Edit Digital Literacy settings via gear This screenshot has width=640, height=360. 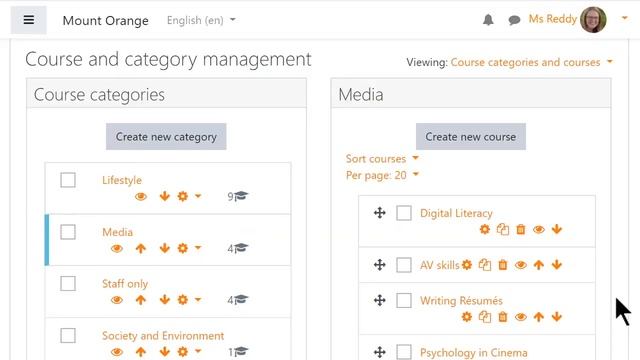click(484, 229)
